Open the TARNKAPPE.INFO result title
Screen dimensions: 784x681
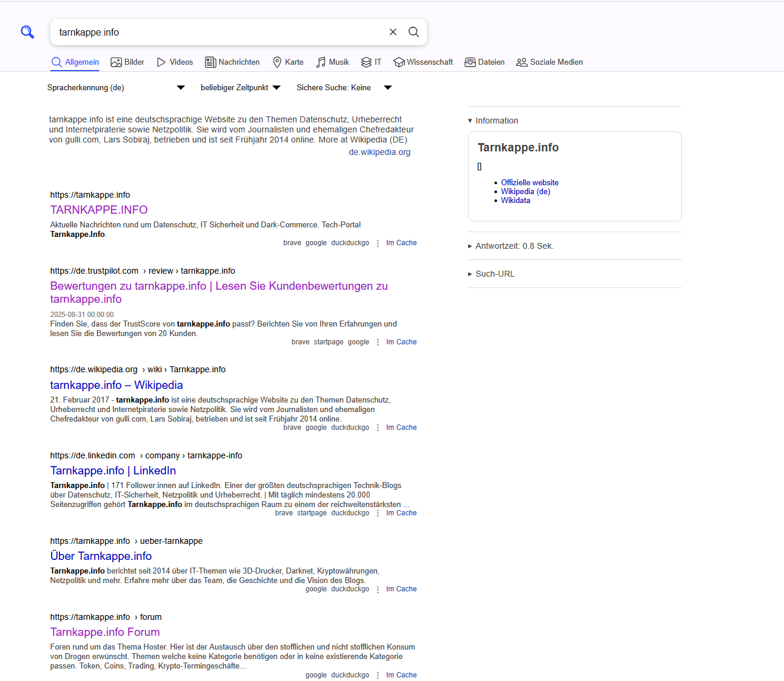tap(99, 210)
